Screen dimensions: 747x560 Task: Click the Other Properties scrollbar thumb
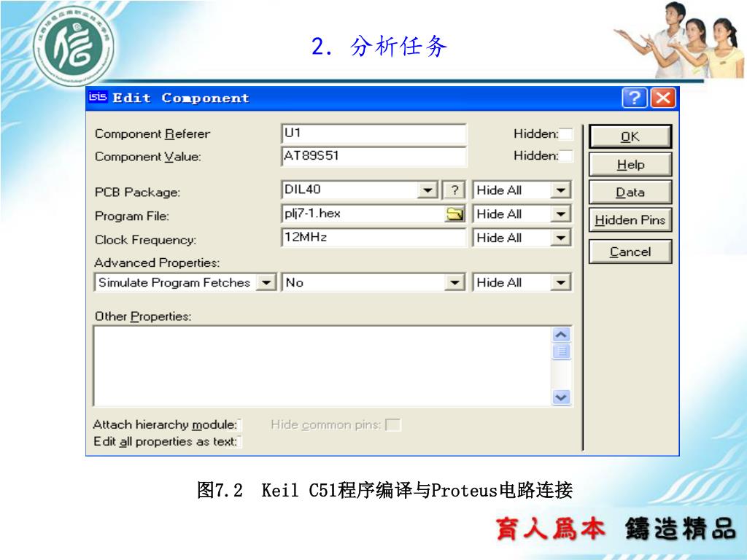pos(561,351)
